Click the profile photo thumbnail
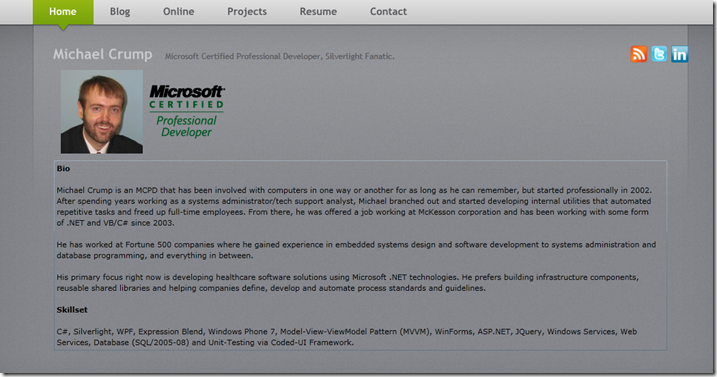This screenshot has height=377, width=717. point(102,112)
